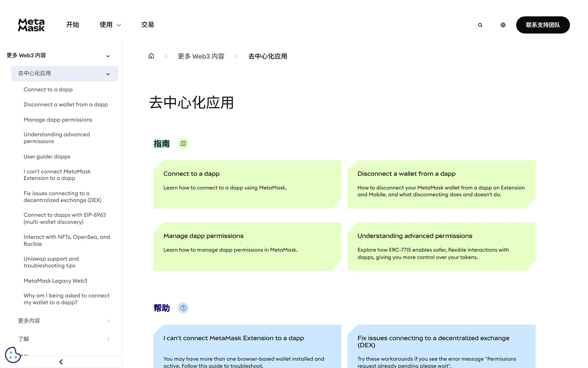The width and height of the screenshot is (588, 368).
Task: Collapse sidebar with the left arrow
Action: [61, 362]
